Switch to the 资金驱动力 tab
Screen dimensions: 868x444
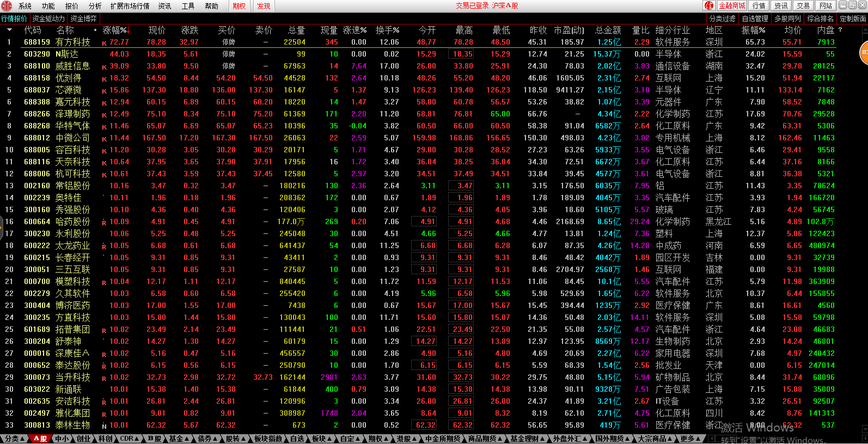pyautogui.click(x=48, y=18)
